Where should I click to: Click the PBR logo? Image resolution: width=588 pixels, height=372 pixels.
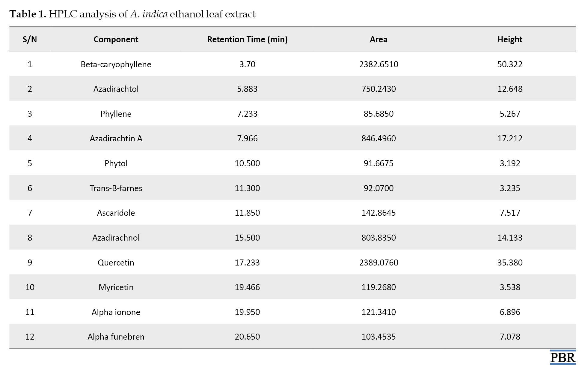(562, 358)
